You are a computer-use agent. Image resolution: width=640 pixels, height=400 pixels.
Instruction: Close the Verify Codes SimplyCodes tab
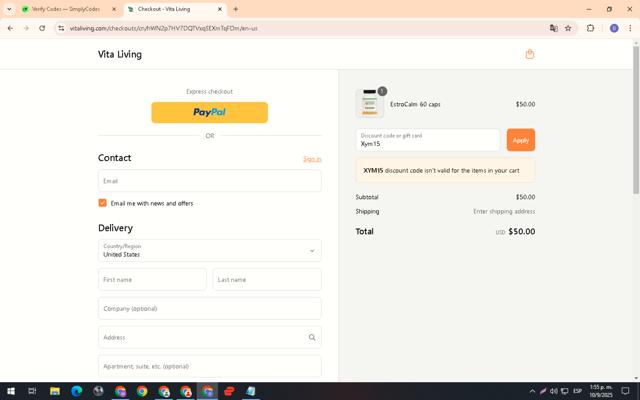pyautogui.click(x=114, y=9)
